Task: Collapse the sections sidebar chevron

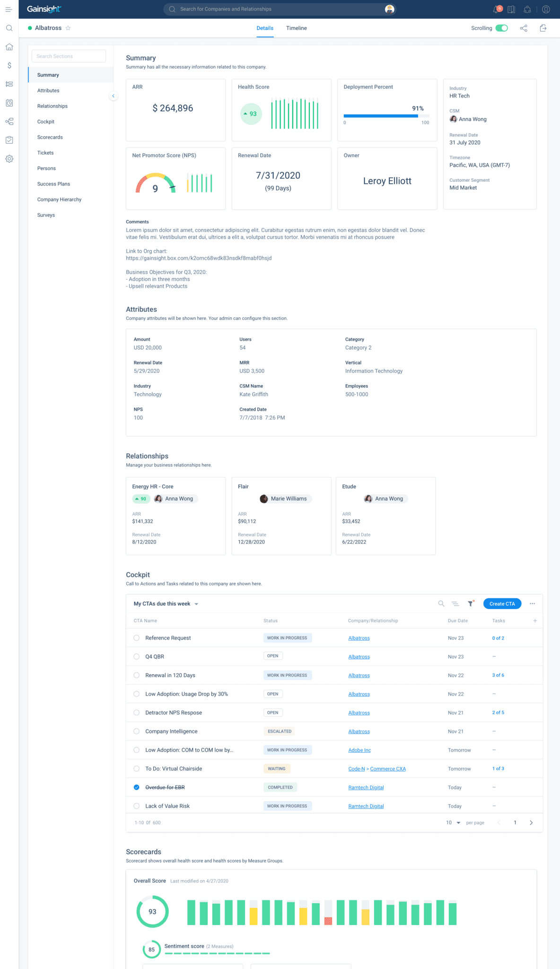Action: pos(114,96)
